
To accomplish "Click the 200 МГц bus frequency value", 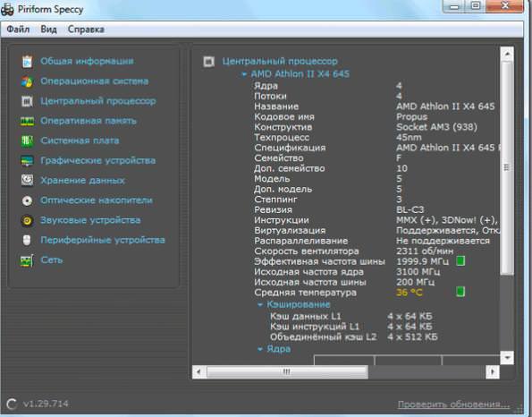I will 415,282.
